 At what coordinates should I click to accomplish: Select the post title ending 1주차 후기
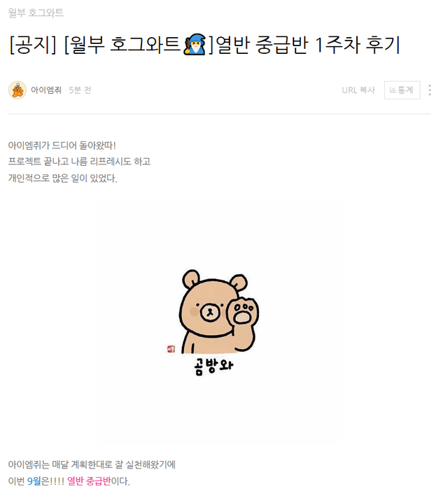[x=205, y=45]
